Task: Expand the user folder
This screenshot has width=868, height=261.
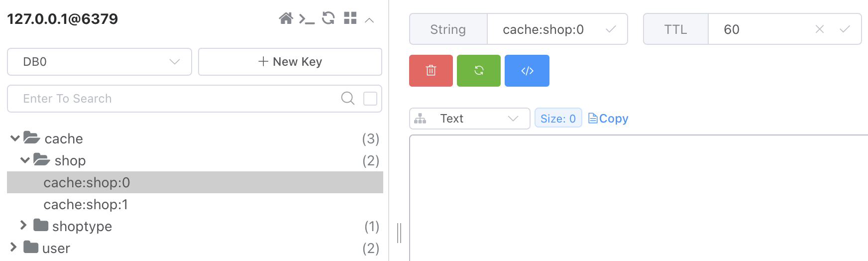Action: coord(13,248)
